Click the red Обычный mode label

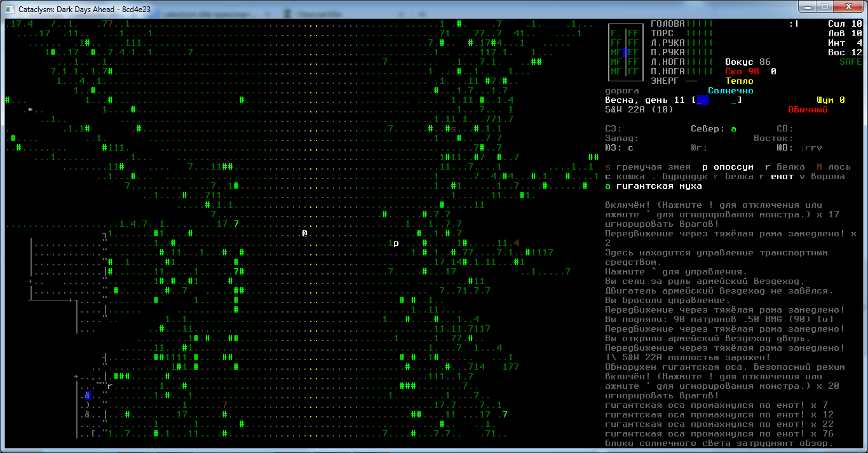coord(808,109)
